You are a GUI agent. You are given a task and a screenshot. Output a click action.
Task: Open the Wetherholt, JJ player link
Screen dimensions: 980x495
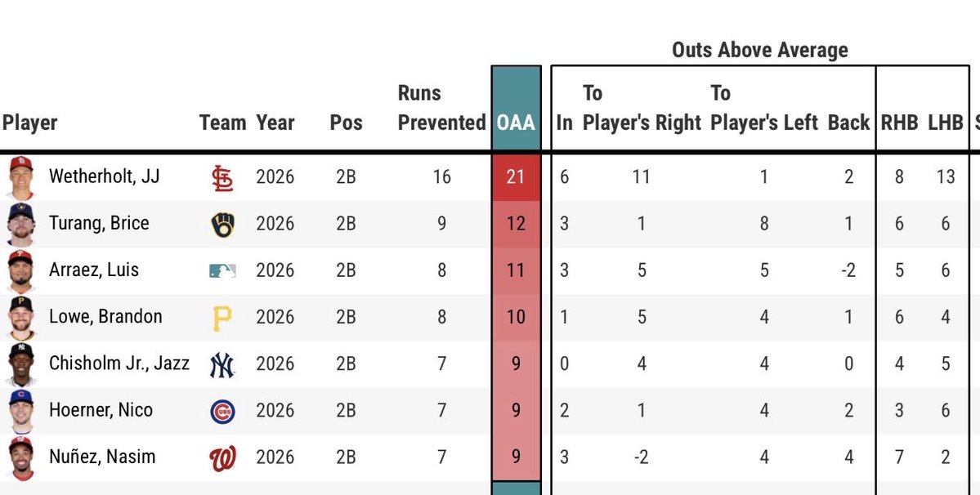click(x=105, y=176)
